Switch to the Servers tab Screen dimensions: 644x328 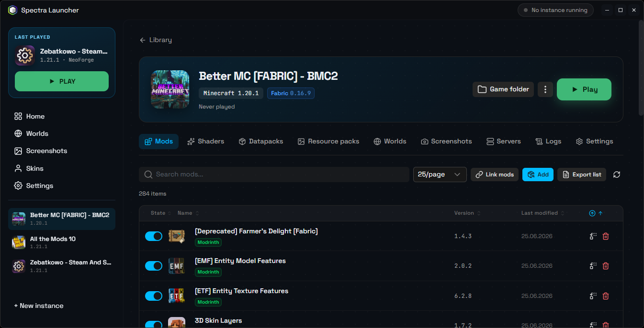[503, 142]
